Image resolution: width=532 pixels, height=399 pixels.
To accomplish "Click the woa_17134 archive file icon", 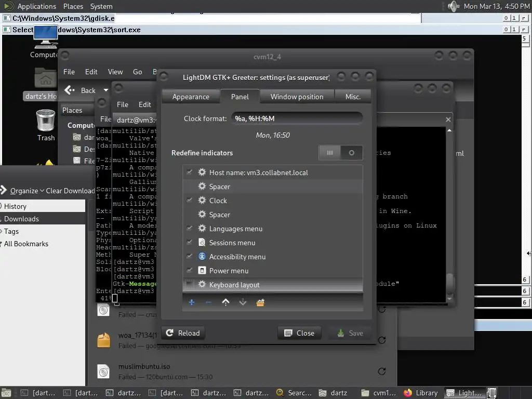I will click(x=103, y=340).
